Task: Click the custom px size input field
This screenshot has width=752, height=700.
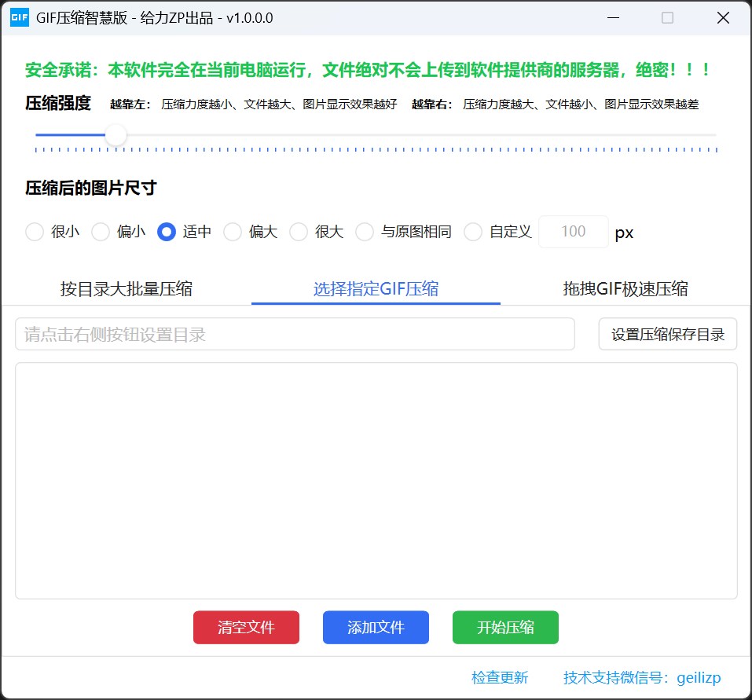Action: 574,232
